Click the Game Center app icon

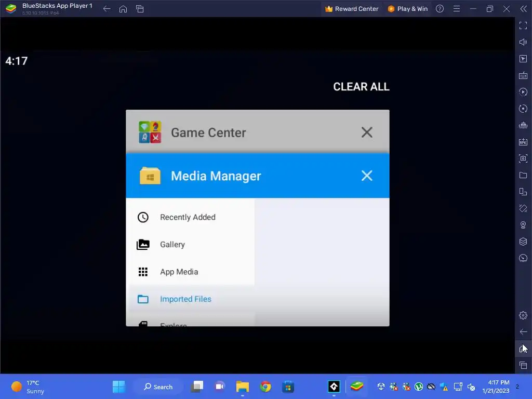(150, 132)
